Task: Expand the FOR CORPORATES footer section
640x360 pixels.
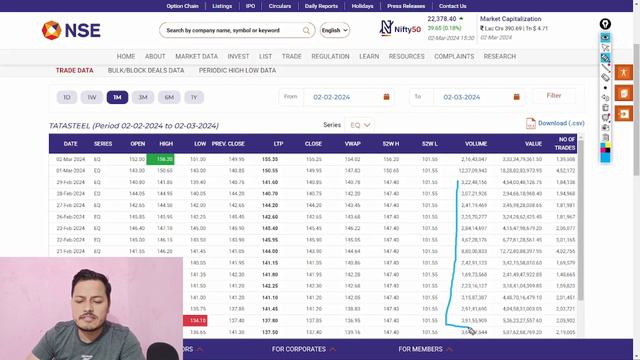Action: click(304, 349)
